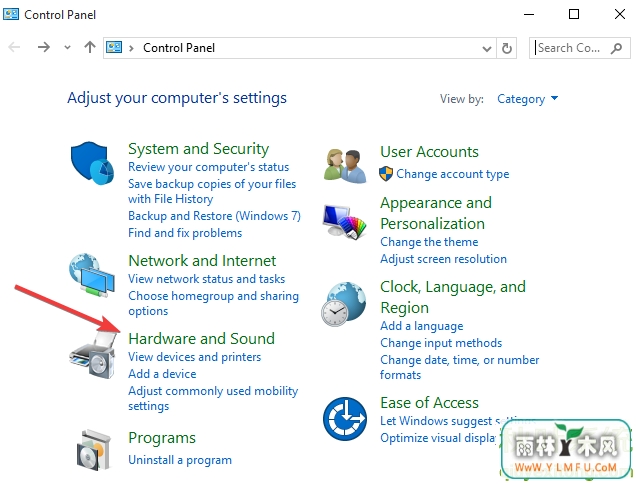Screen dimensions: 636x484
Task: Open Ease of Access heading
Action: coord(429,403)
